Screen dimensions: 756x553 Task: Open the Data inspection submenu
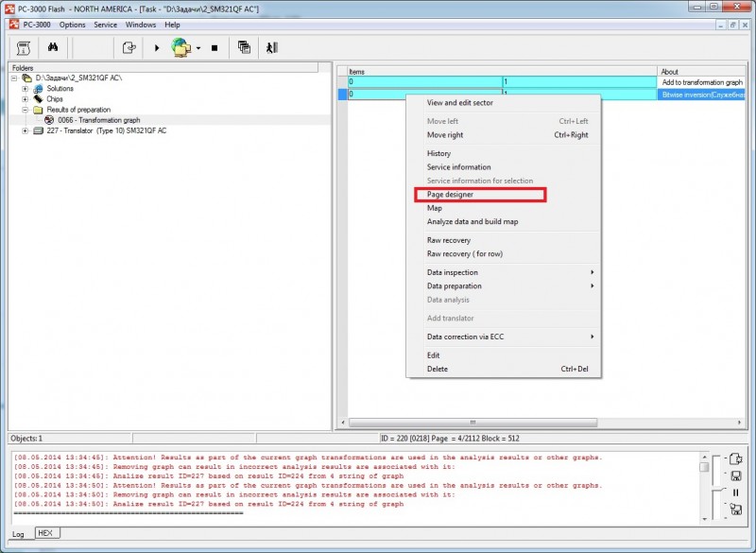pos(452,272)
